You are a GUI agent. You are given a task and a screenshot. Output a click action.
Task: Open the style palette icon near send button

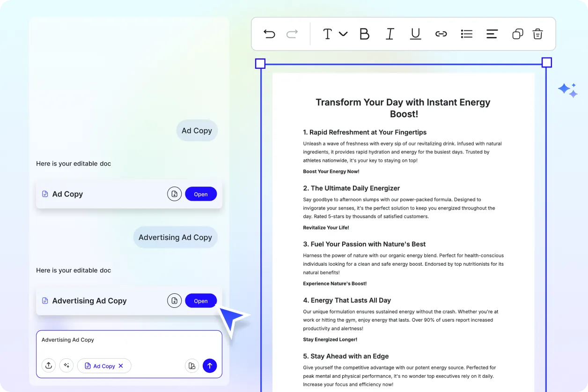coord(192,365)
